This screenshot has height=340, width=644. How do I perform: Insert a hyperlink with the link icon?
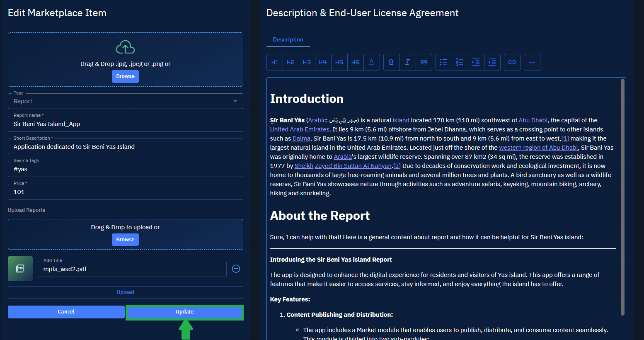pyautogui.click(x=512, y=62)
